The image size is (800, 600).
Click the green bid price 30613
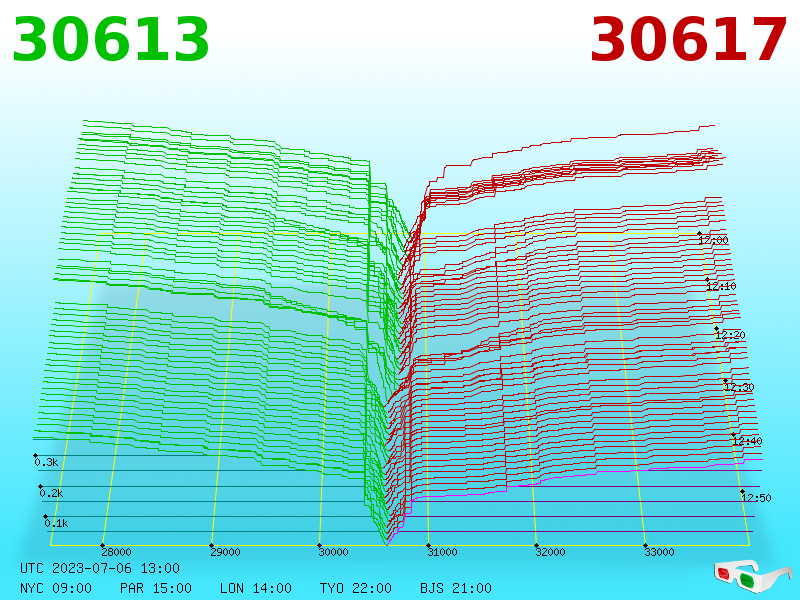point(111,40)
